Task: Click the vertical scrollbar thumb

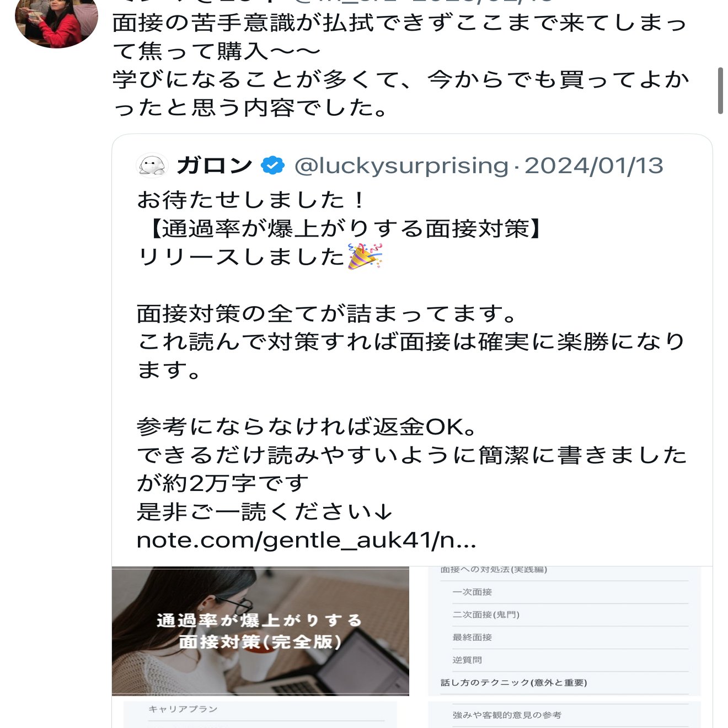Action: [720, 91]
